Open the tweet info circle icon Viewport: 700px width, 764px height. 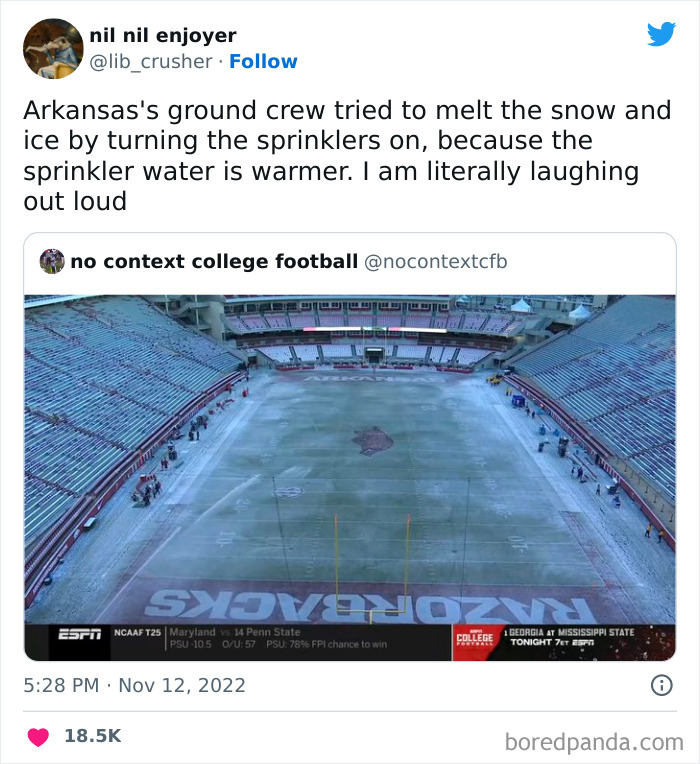[x=661, y=686]
